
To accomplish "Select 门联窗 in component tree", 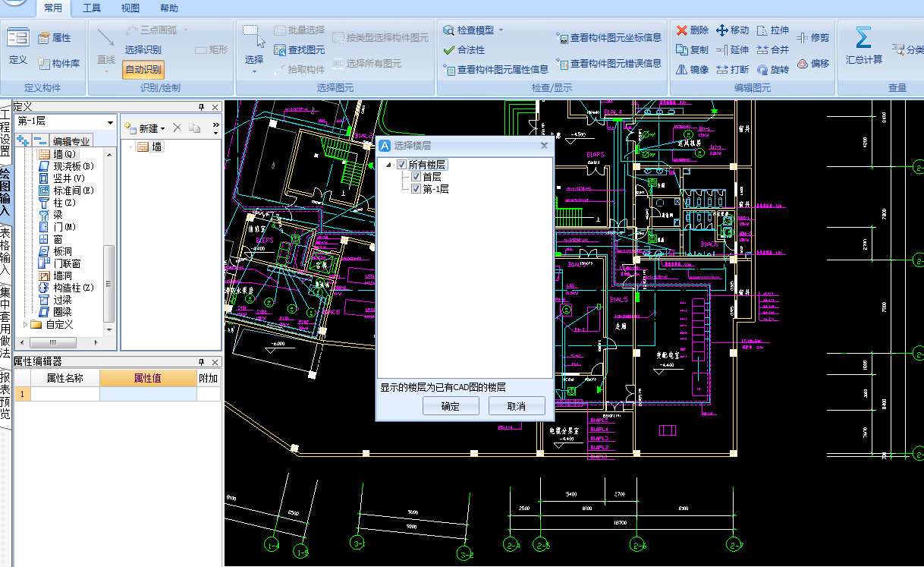I will point(60,263).
